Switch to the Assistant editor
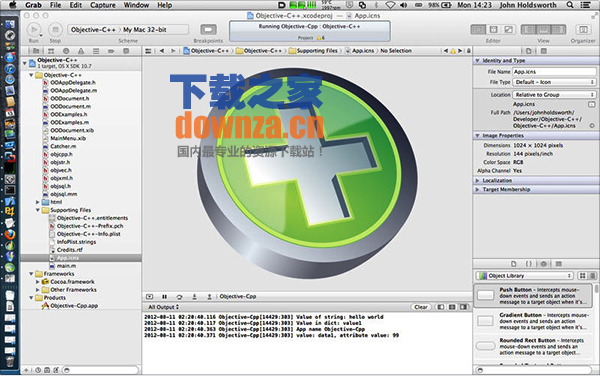This screenshot has width=600, height=376. (x=493, y=30)
